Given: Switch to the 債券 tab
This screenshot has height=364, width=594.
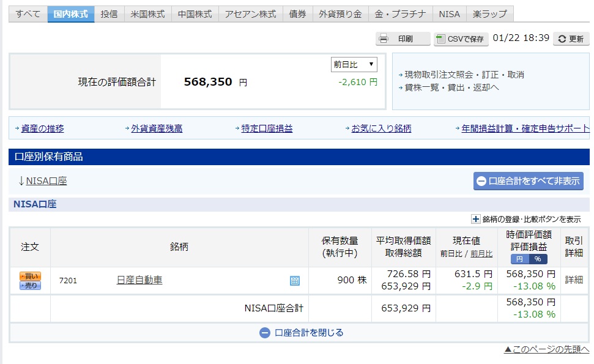Looking at the screenshot, I should [x=298, y=15].
